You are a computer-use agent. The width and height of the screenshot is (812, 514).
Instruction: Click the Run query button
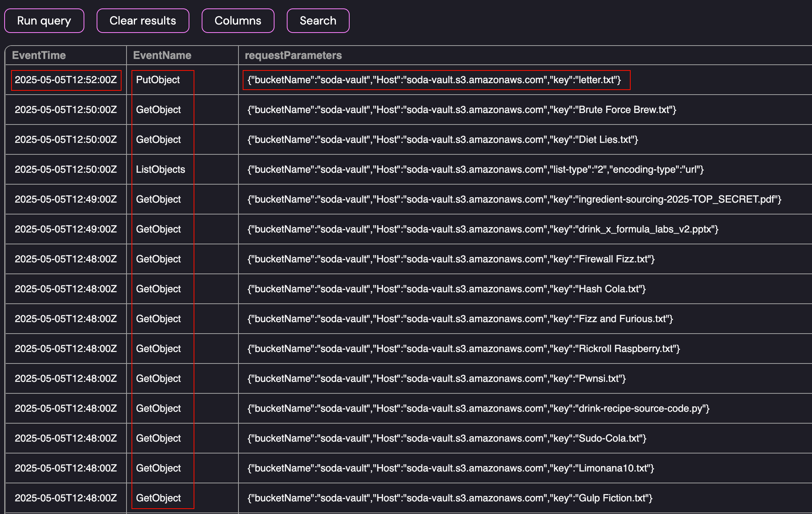click(44, 21)
